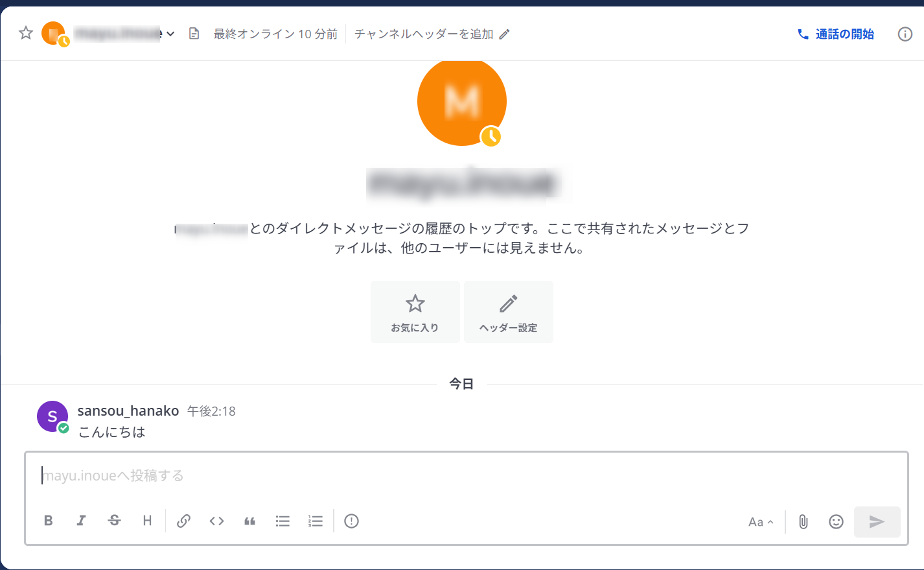Viewport: 924px width, 570px height.
Task: Toggle bold formatting in message editor
Action: (49, 521)
